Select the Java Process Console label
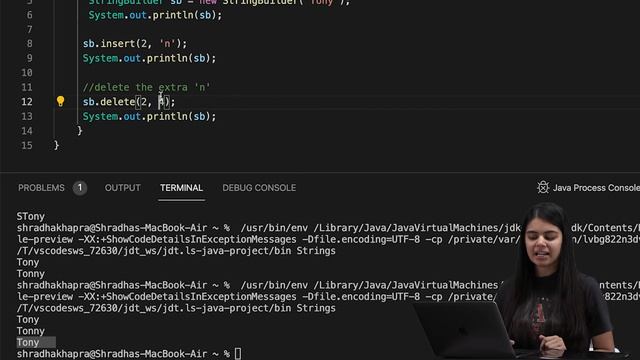The height and width of the screenshot is (360, 640). [x=596, y=188]
